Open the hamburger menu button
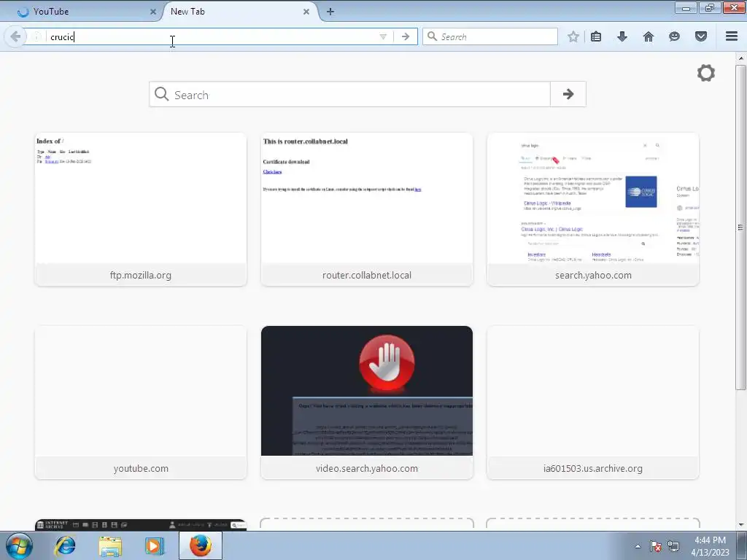Screen dimensions: 747x560 coord(732,36)
